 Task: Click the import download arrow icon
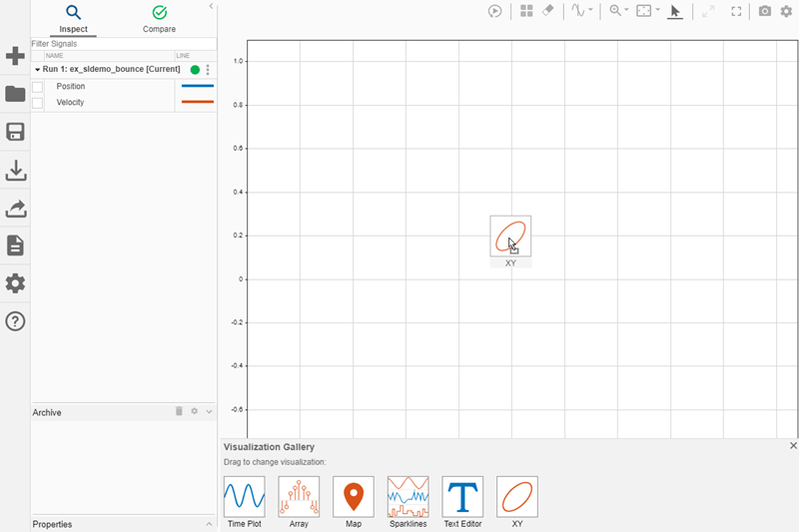coord(16,171)
